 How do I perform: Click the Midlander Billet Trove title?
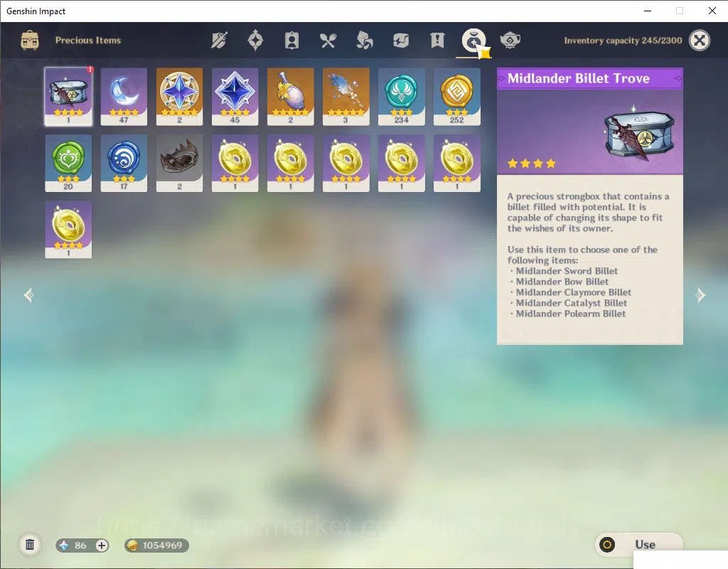[578, 78]
